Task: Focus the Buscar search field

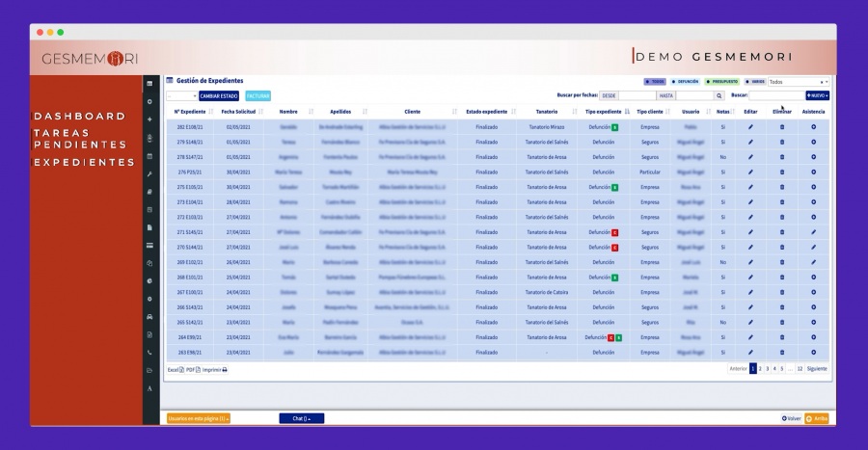Action: (776, 95)
